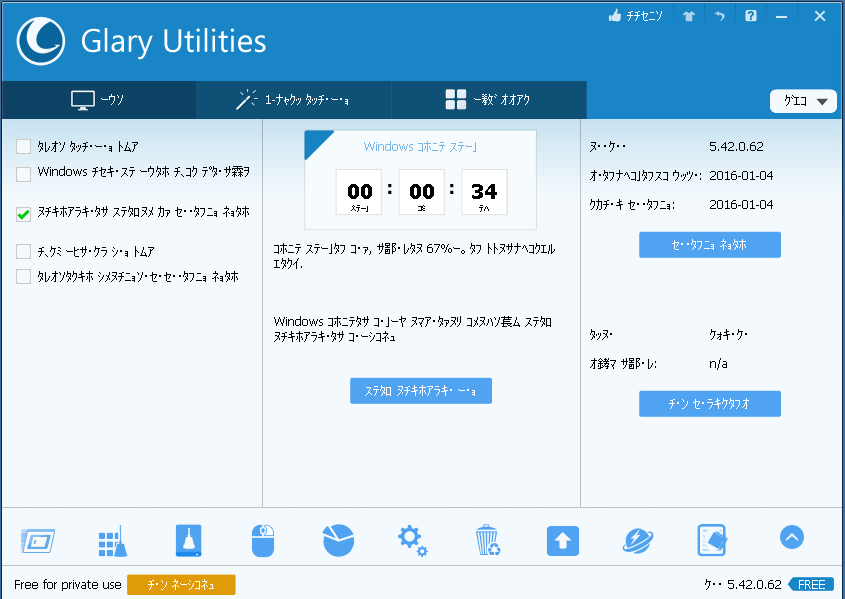The width and height of the screenshot is (845, 599).
Task: Open the trash can uninstall manager icon
Action: pyautogui.click(x=488, y=540)
